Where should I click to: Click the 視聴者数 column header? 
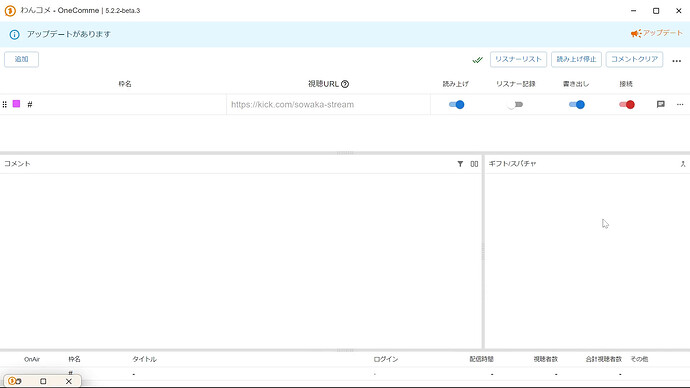pyautogui.click(x=546, y=359)
